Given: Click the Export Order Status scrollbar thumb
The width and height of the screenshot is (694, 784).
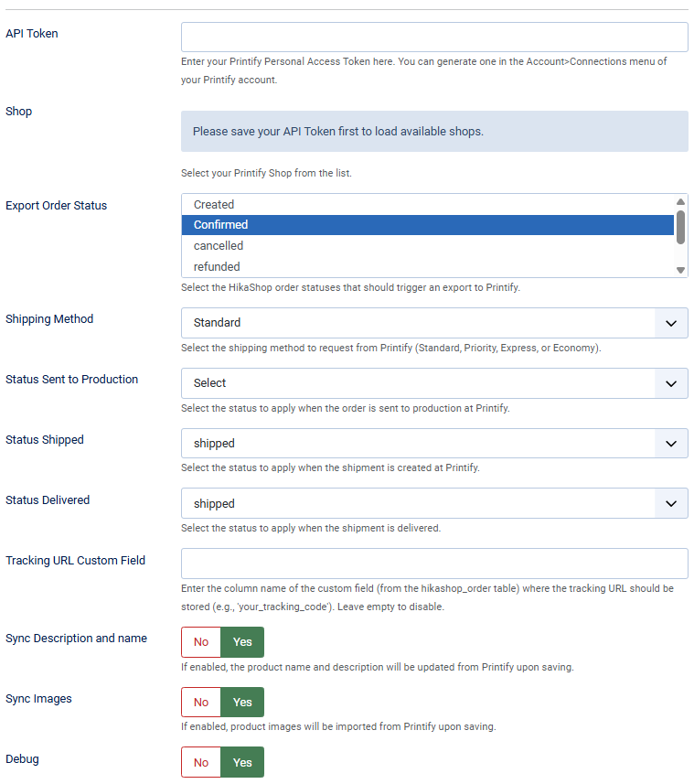Looking at the screenshot, I should coord(680,226).
